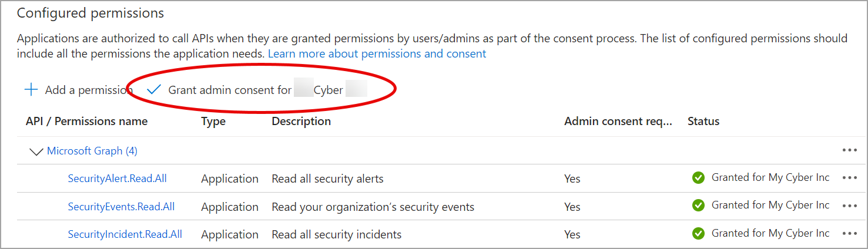Click the Admin consent required column header
The image size is (868, 249).
coord(618,122)
